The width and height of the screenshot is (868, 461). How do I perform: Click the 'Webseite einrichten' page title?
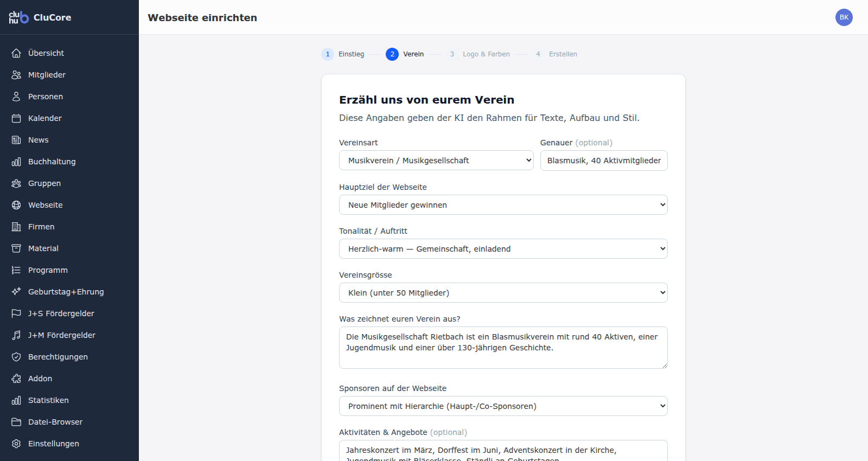[x=202, y=17]
